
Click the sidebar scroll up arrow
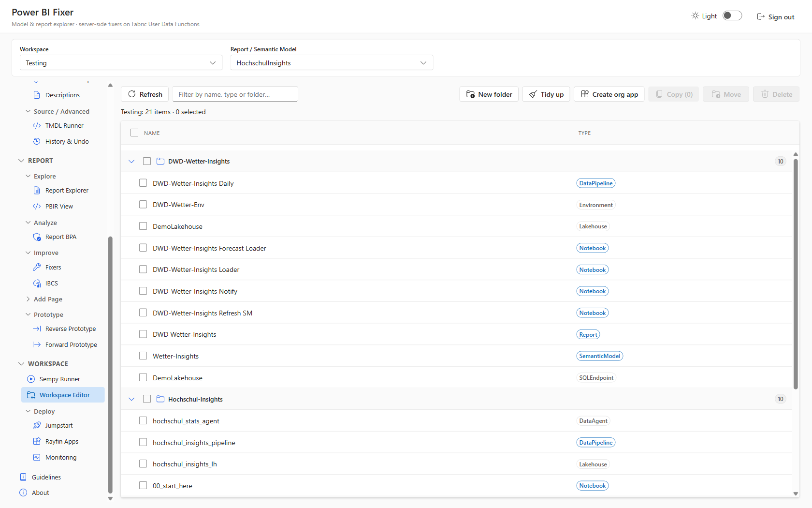(110, 85)
